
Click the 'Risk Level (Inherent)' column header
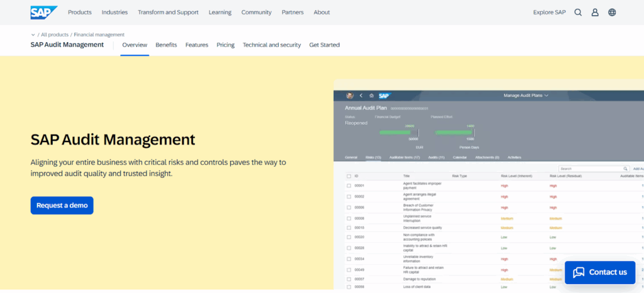pyautogui.click(x=516, y=176)
